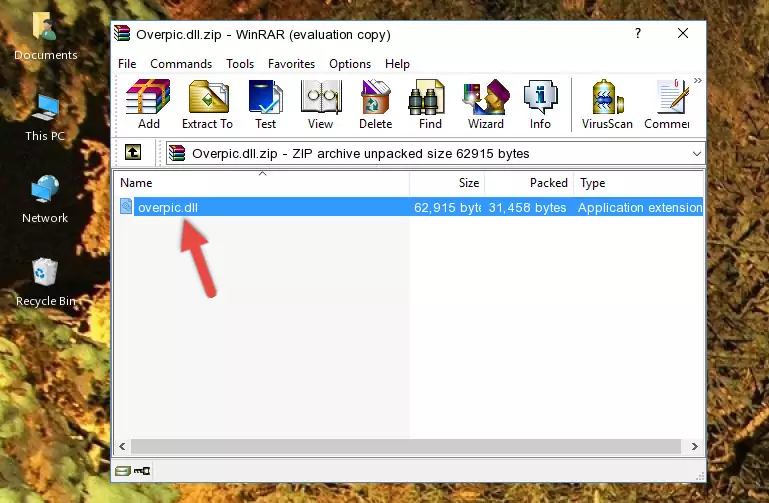Run the Test archive tool
This screenshot has width=769, height=503.
pyautogui.click(x=265, y=104)
